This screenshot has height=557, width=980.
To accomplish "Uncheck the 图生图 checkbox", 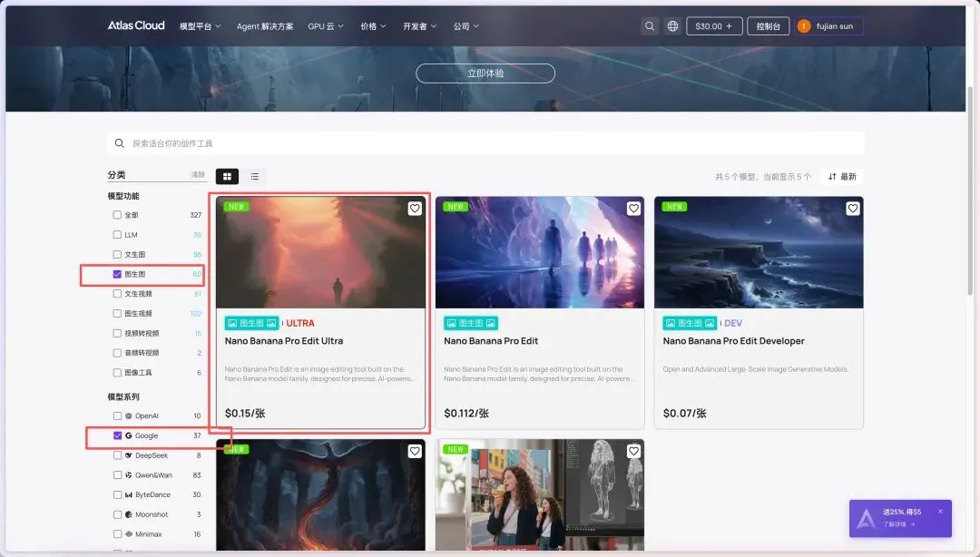I will tap(117, 274).
